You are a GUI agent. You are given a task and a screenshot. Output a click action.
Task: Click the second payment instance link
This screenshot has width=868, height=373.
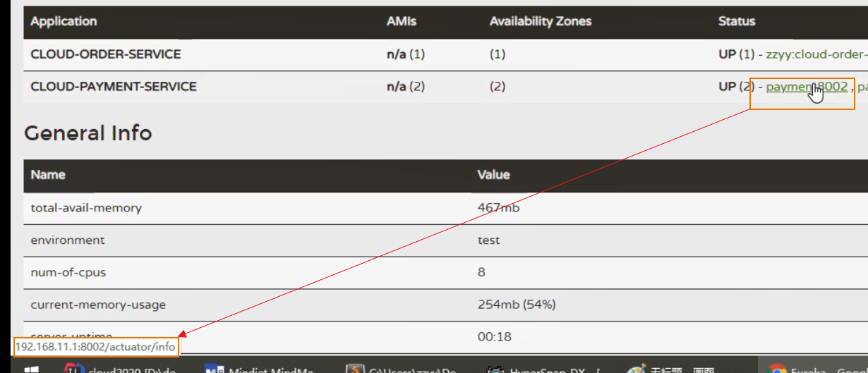[x=862, y=87]
